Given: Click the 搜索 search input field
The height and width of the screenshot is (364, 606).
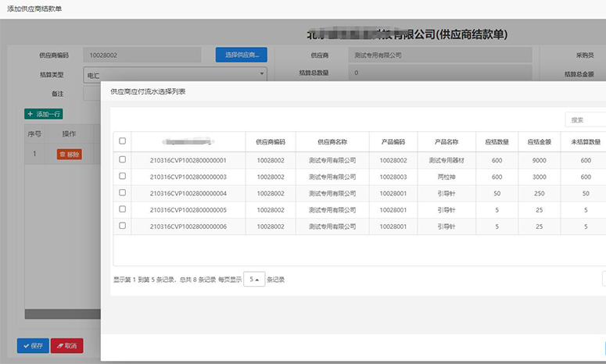Looking at the screenshot, I should tap(586, 120).
